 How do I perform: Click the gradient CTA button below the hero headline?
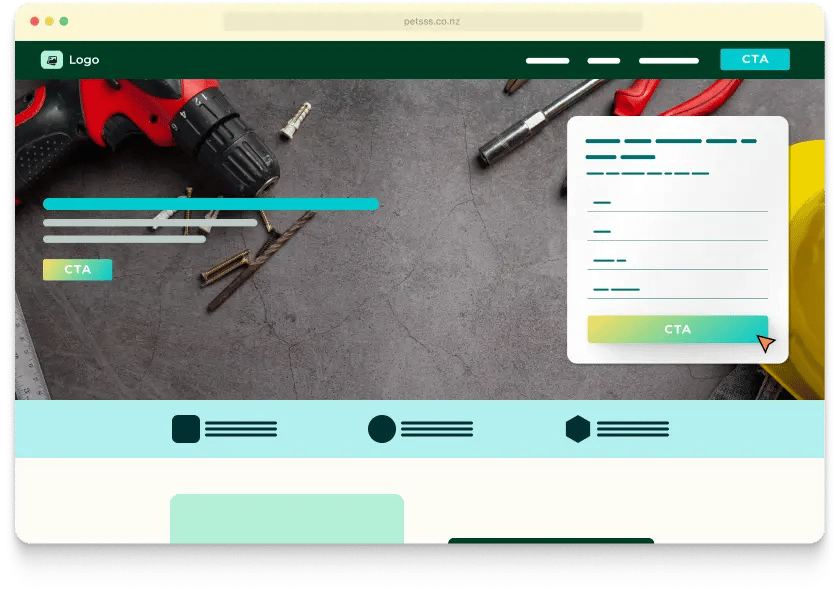(78, 269)
